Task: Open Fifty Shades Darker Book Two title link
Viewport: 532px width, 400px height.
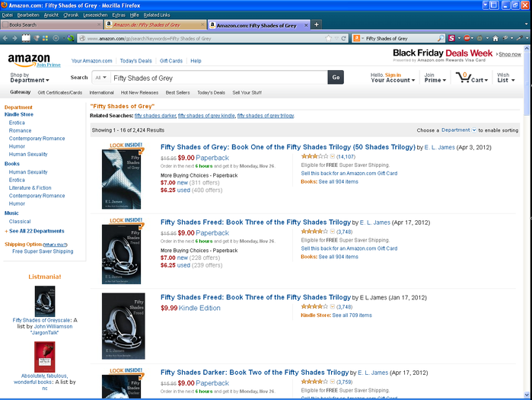Action: coord(254,373)
